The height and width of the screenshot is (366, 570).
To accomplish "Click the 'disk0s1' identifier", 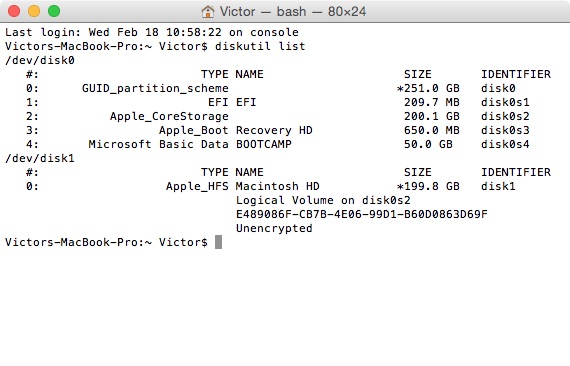I will pyautogui.click(x=505, y=102).
